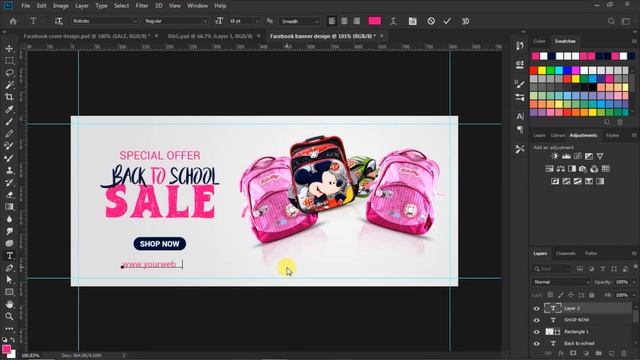The width and height of the screenshot is (640, 360).
Task: Open the Window menu
Action: [198, 6]
